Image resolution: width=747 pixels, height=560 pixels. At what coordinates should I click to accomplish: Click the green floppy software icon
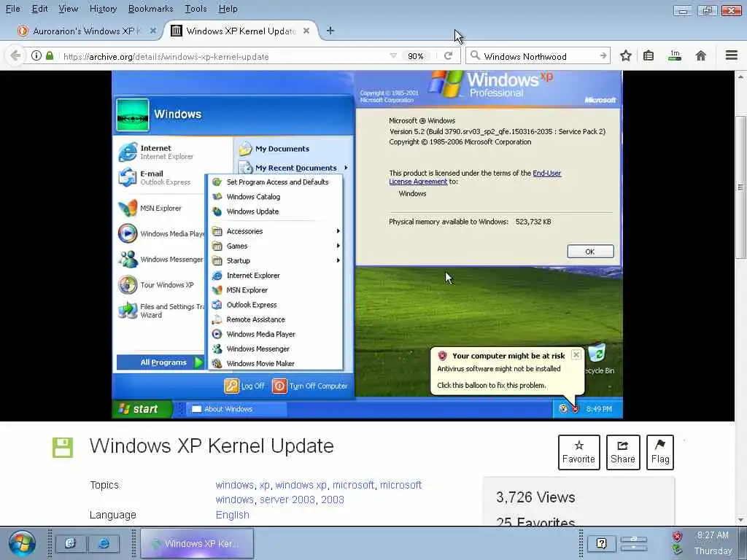click(63, 447)
